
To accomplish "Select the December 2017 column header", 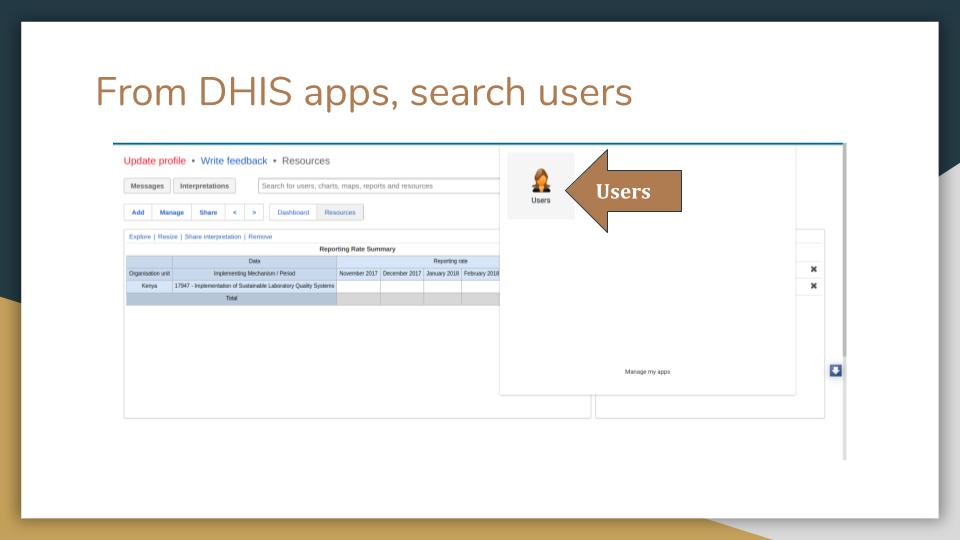I will 402,273.
